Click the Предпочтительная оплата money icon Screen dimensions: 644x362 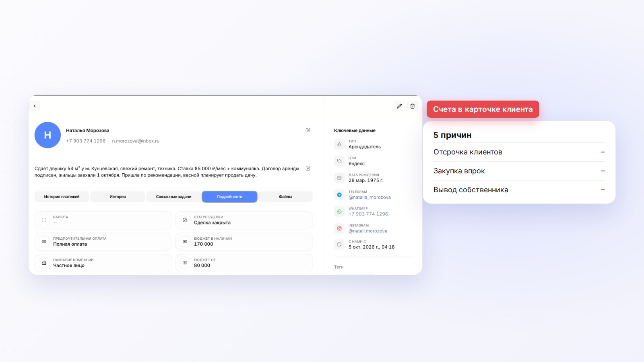tap(44, 241)
